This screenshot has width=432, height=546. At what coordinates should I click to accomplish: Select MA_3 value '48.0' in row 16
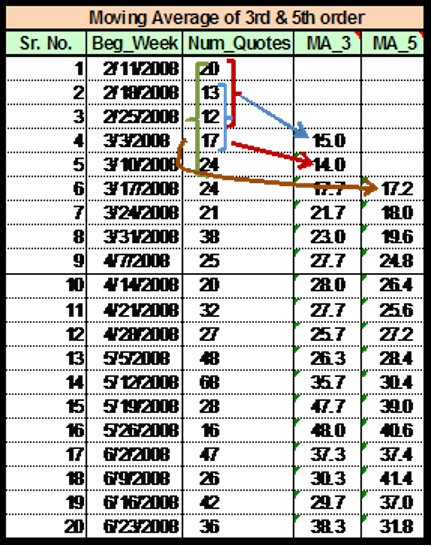328,430
